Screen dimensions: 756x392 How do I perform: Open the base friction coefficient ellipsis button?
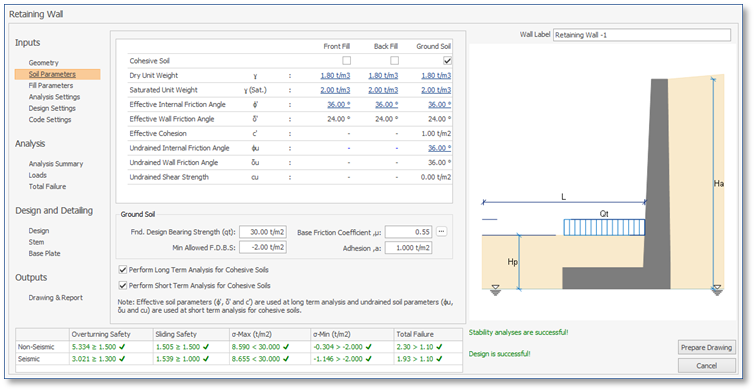441,232
